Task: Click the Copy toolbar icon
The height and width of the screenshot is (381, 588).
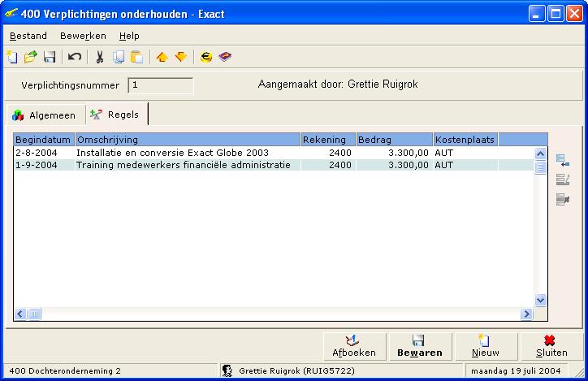Action: click(x=119, y=57)
